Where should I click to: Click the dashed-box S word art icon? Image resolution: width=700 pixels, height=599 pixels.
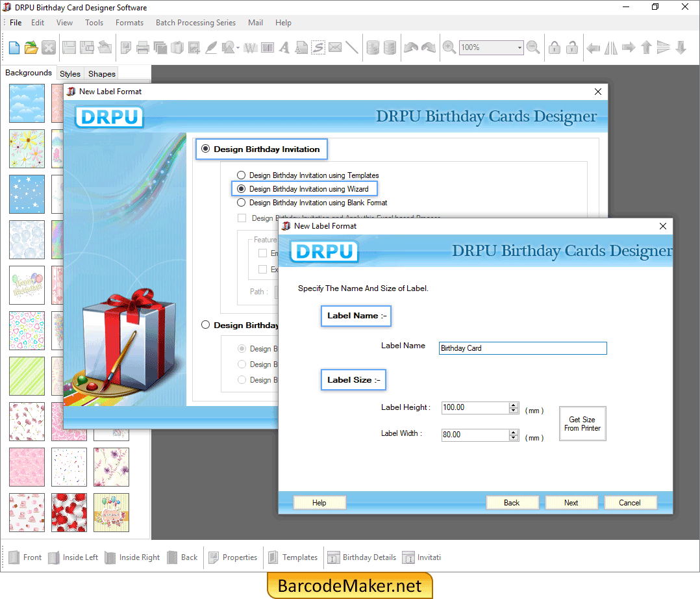[318, 47]
